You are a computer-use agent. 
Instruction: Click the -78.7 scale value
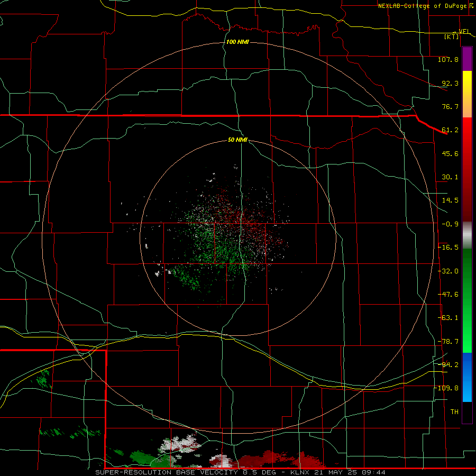click(448, 342)
